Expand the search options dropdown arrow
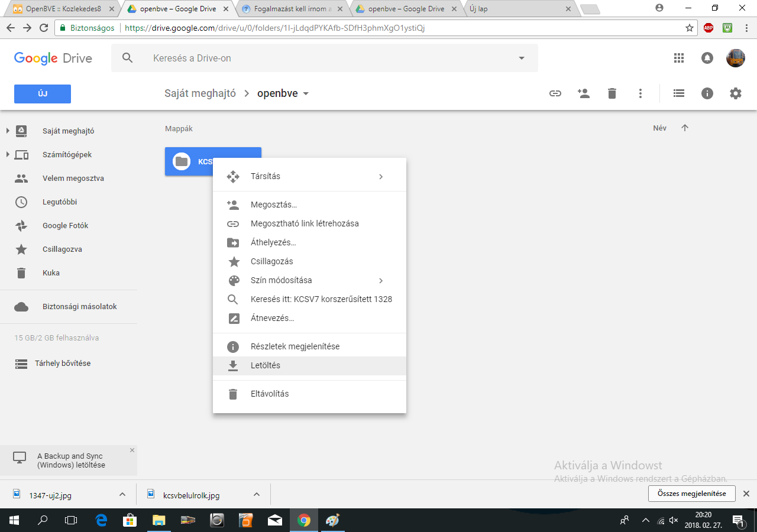Image resolution: width=757 pixels, height=532 pixels. coord(521,58)
